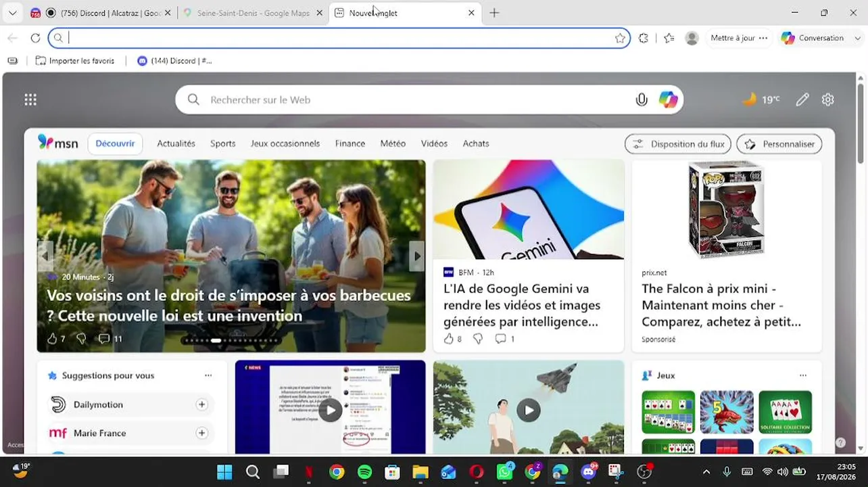Click the Rechercher sur le Web search box
The width and height of the screenshot is (868, 487).
tap(429, 99)
